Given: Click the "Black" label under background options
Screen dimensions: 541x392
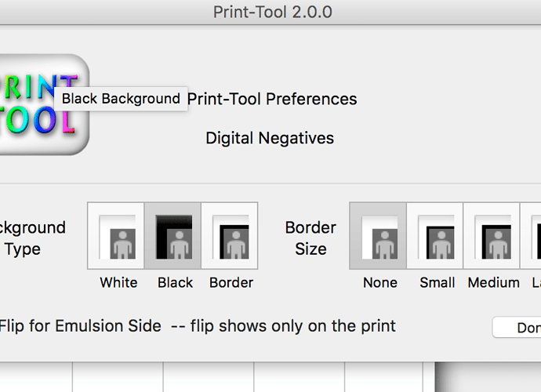Looking at the screenshot, I should click(x=175, y=282).
